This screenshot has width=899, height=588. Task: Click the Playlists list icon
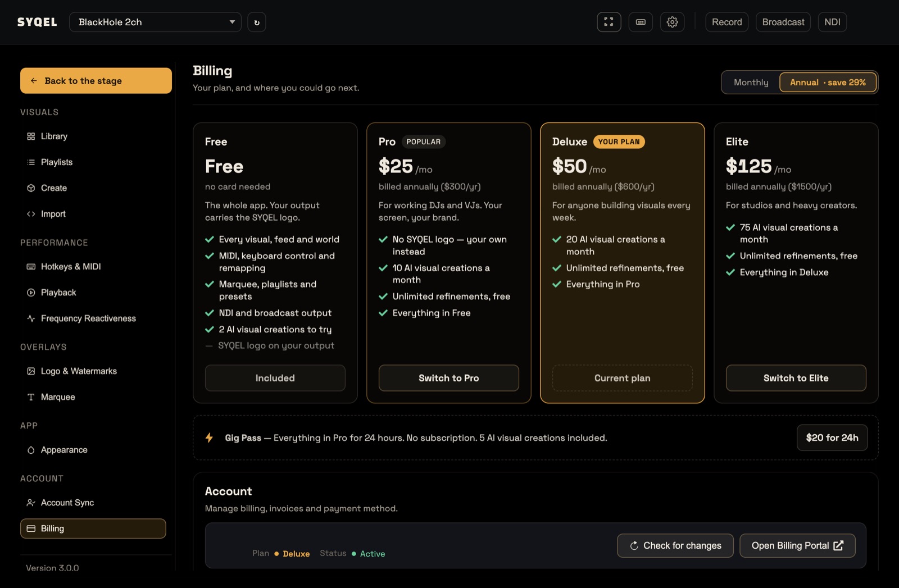point(31,162)
